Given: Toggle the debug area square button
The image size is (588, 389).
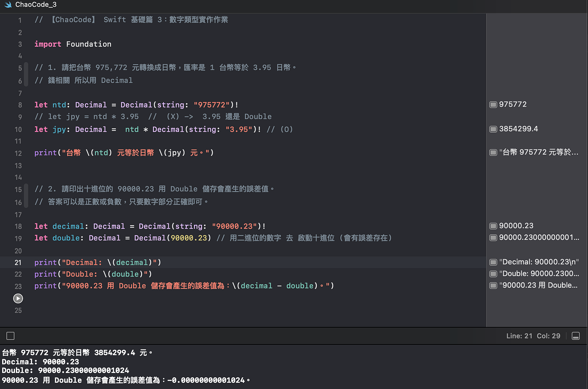Looking at the screenshot, I should click(10, 336).
